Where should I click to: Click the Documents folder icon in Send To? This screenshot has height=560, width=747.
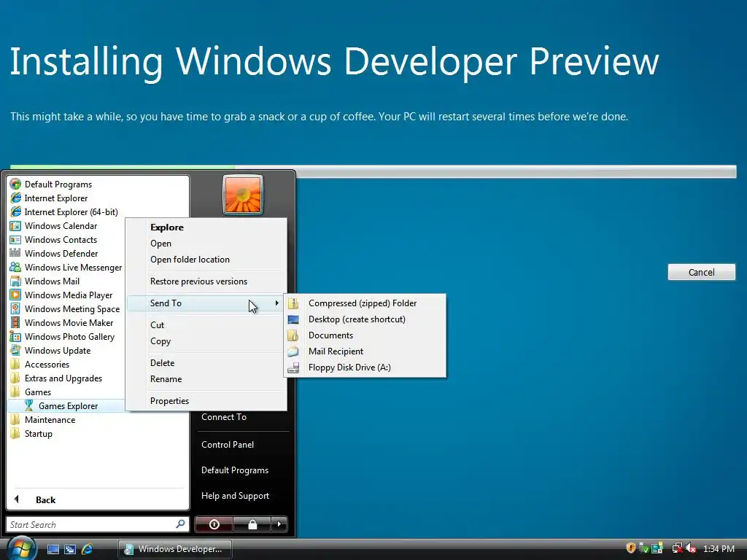(x=293, y=335)
